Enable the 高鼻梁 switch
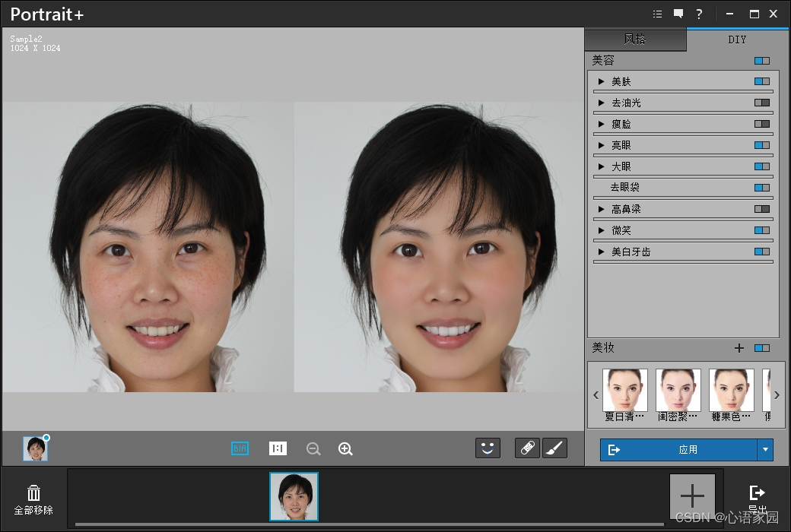Image resolution: width=791 pixels, height=532 pixels. (x=762, y=209)
